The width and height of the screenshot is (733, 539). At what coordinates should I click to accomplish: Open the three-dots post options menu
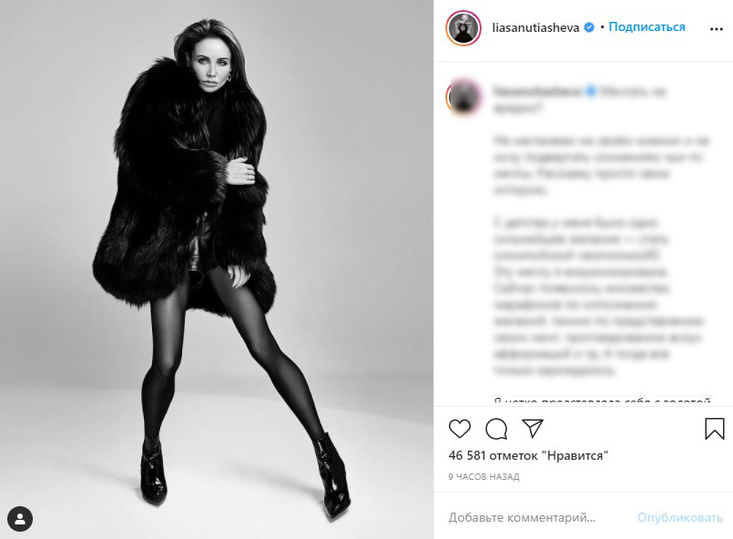pyautogui.click(x=716, y=29)
